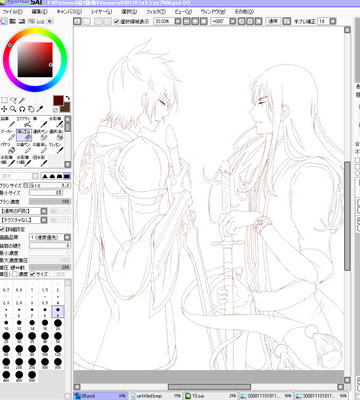Click the dark red foreground color swatch

pyautogui.click(x=58, y=100)
